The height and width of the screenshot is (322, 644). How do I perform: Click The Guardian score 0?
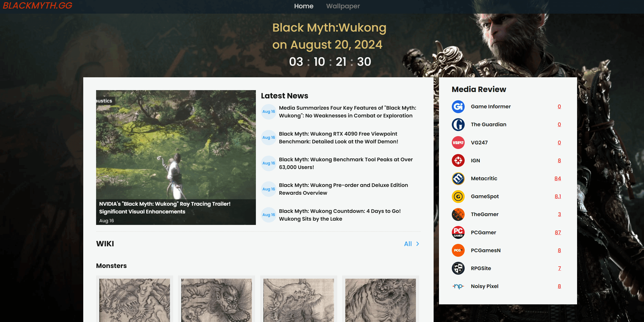[559, 125]
